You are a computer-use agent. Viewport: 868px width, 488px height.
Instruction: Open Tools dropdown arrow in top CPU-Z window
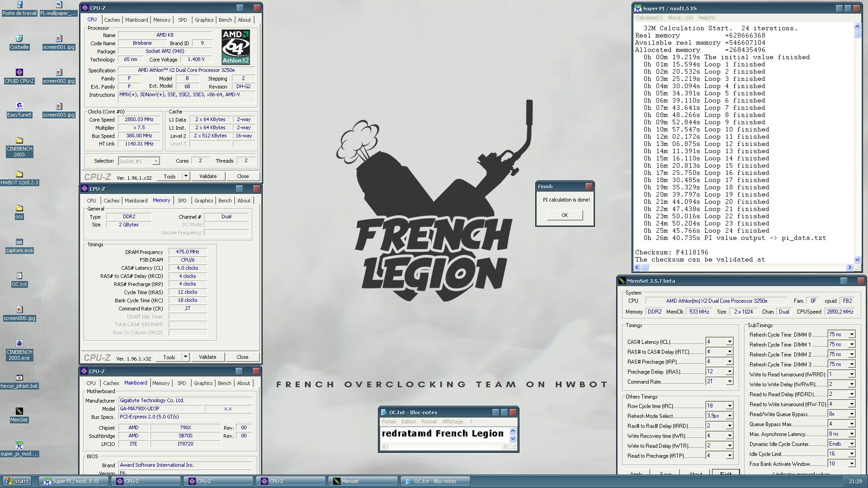tap(186, 176)
